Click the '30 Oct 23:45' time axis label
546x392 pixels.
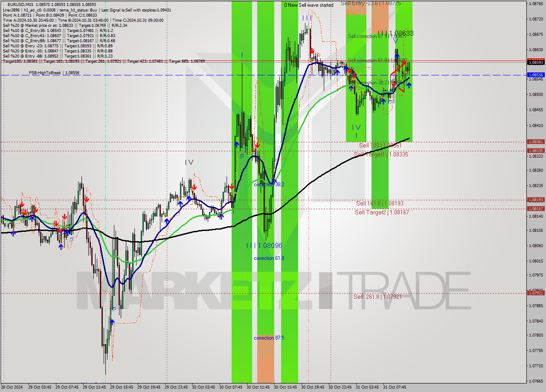click(x=340, y=387)
